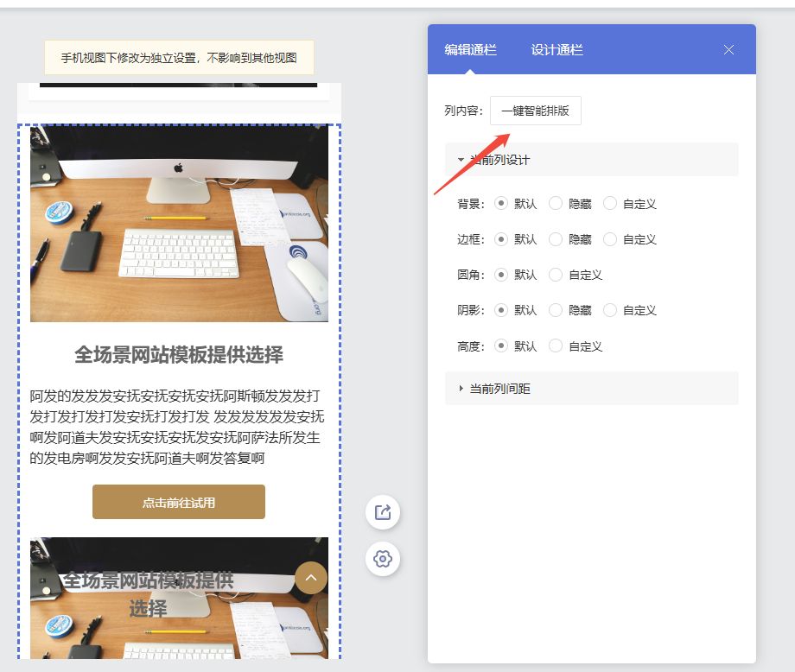Set 边框 to 自定义
The height and width of the screenshot is (672, 795).
point(610,239)
